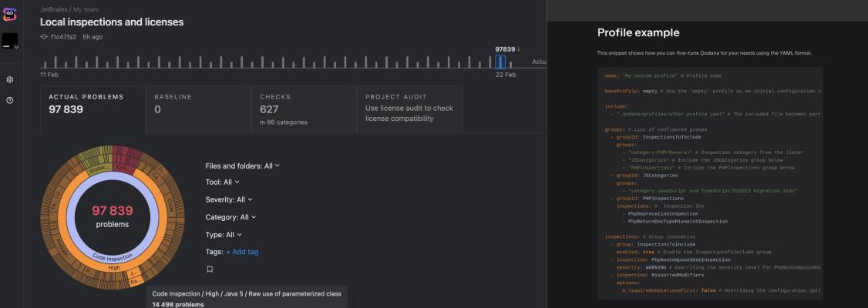Select the olive Moder... sunburst segment
Screen dimensions: 868x308
pos(100,168)
